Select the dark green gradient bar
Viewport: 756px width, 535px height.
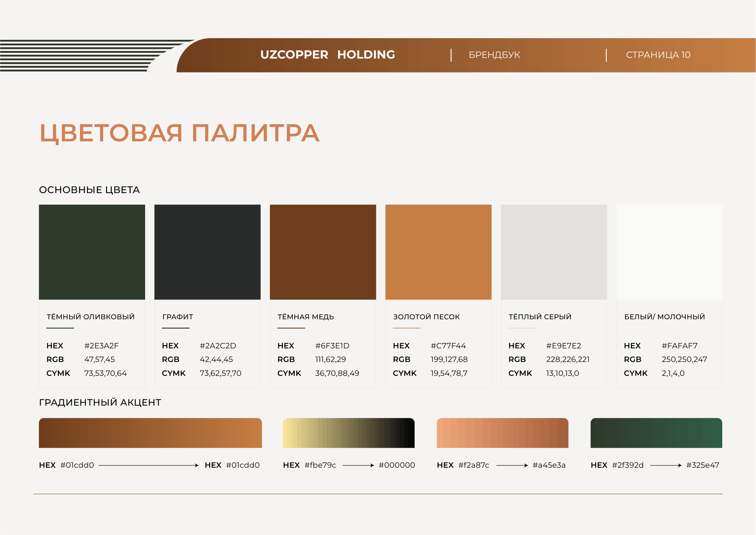(x=656, y=433)
